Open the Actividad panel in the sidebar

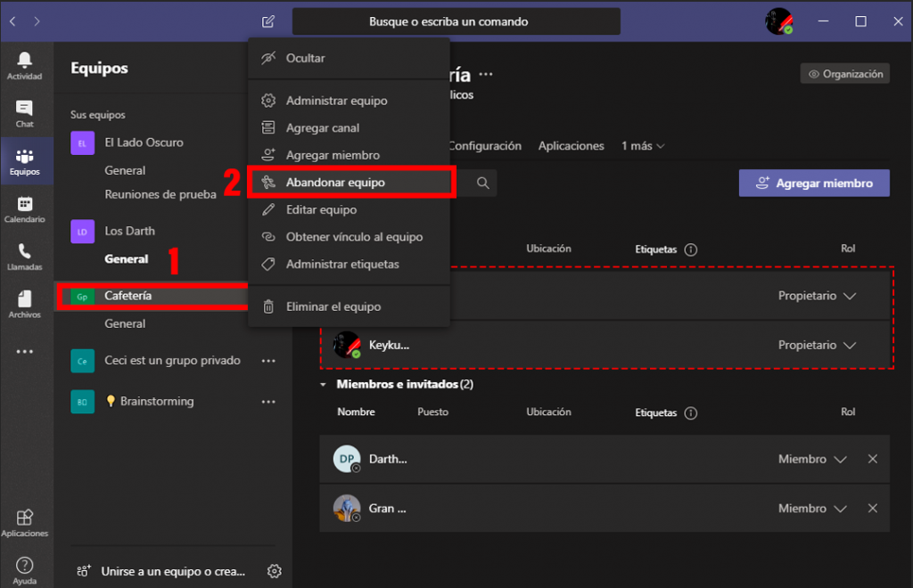coord(24,65)
